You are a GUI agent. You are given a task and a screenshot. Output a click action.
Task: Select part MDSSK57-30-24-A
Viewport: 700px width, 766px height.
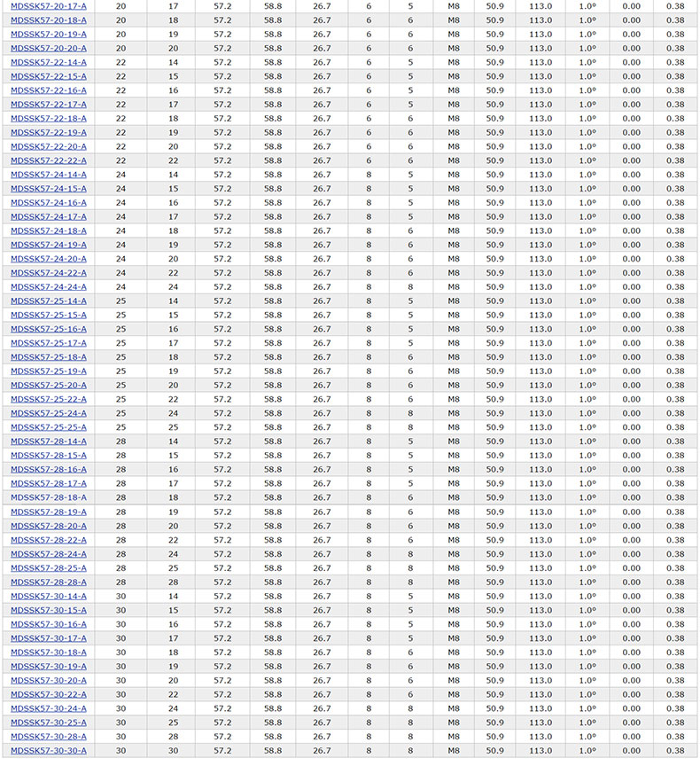49,708
